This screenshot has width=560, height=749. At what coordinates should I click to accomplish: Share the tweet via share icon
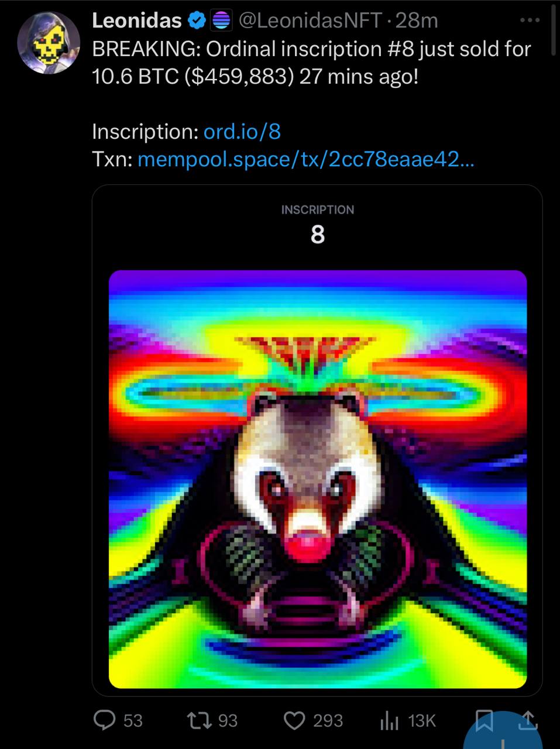(528, 720)
